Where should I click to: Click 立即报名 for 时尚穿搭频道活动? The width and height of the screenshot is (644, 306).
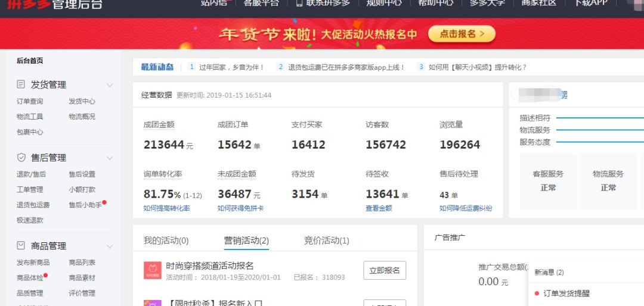coord(385,270)
